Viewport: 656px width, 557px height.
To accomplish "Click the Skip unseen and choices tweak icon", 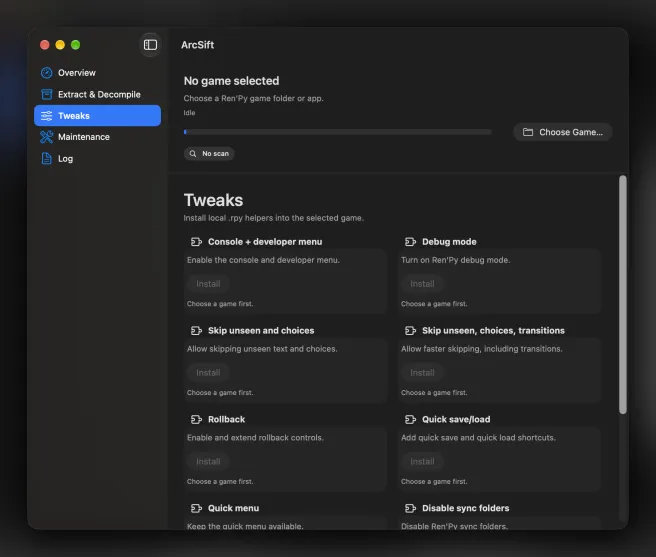I will [x=196, y=331].
